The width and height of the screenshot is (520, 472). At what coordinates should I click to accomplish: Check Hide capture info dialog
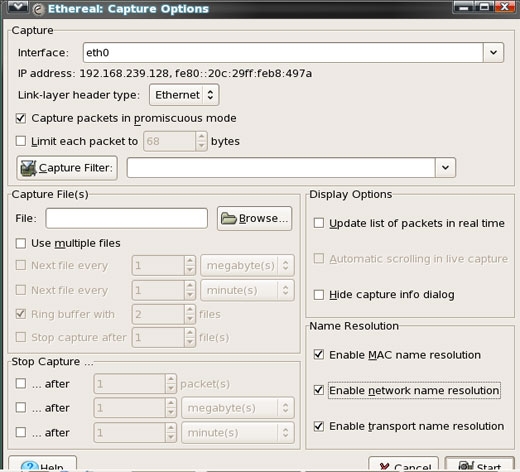[319, 295]
